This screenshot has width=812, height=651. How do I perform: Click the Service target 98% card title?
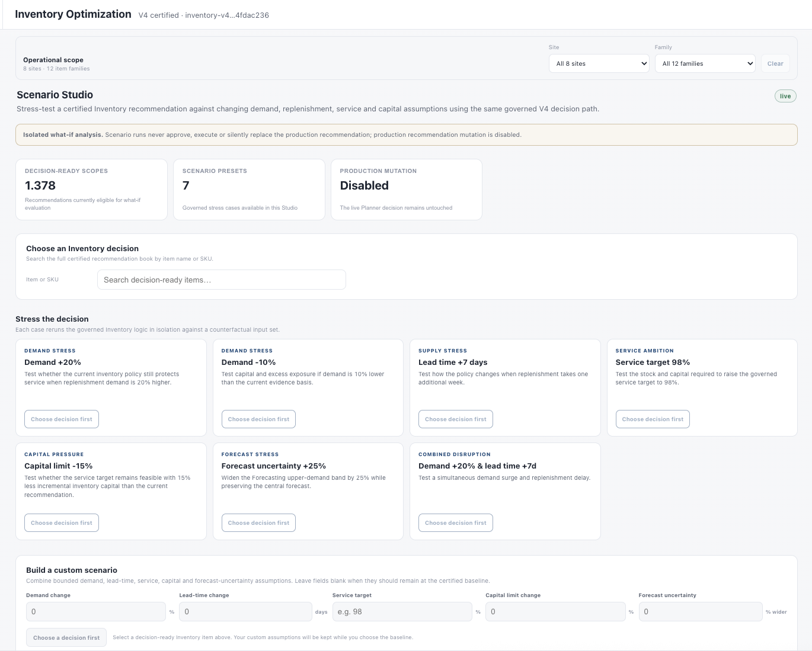point(653,363)
